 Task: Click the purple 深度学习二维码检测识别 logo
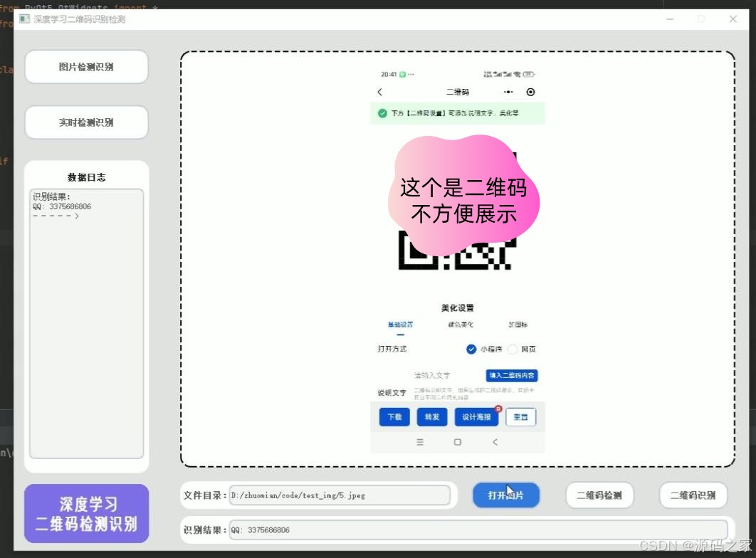click(86, 512)
